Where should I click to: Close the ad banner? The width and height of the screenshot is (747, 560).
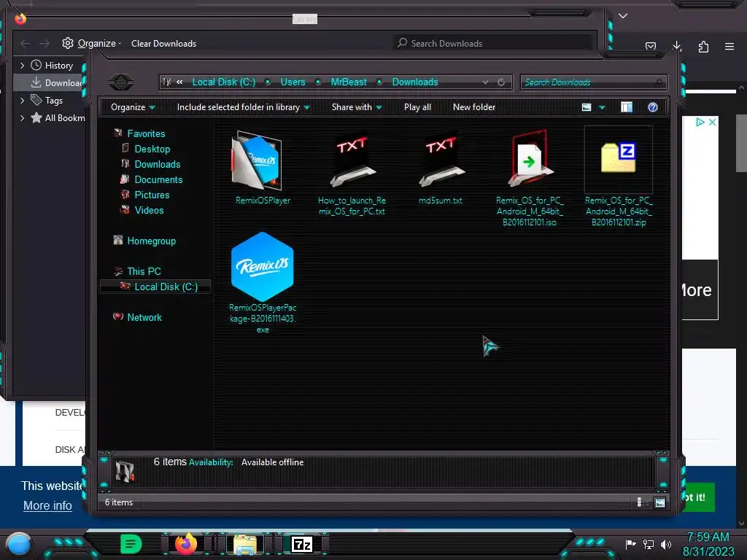(712, 122)
